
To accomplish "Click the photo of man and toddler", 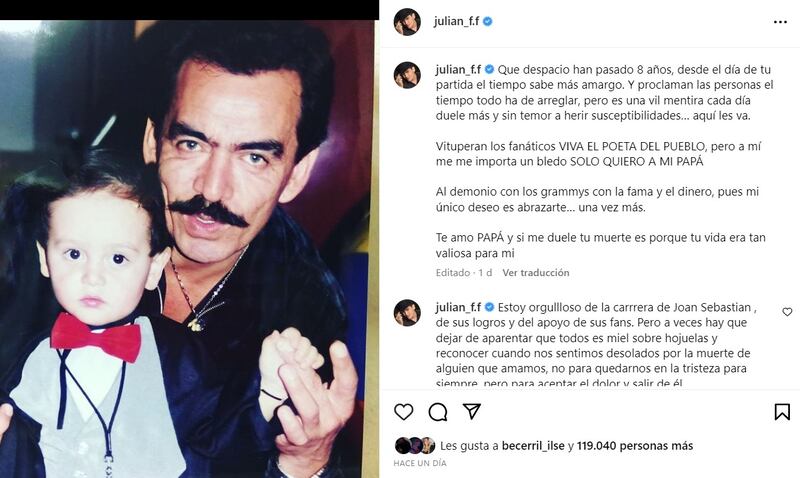I will point(187,249).
